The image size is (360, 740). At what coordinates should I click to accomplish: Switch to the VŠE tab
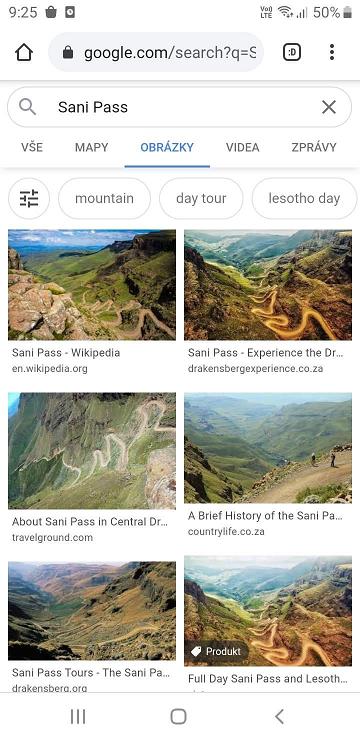pyautogui.click(x=32, y=147)
